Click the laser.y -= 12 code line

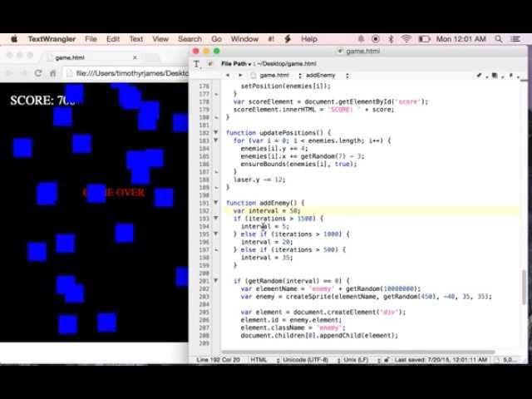pos(259,180)
